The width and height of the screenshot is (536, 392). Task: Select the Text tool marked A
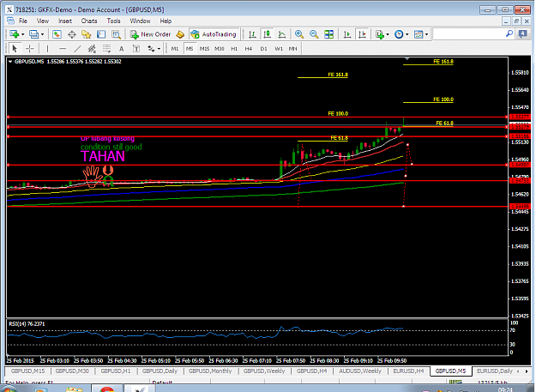(122, 49)
